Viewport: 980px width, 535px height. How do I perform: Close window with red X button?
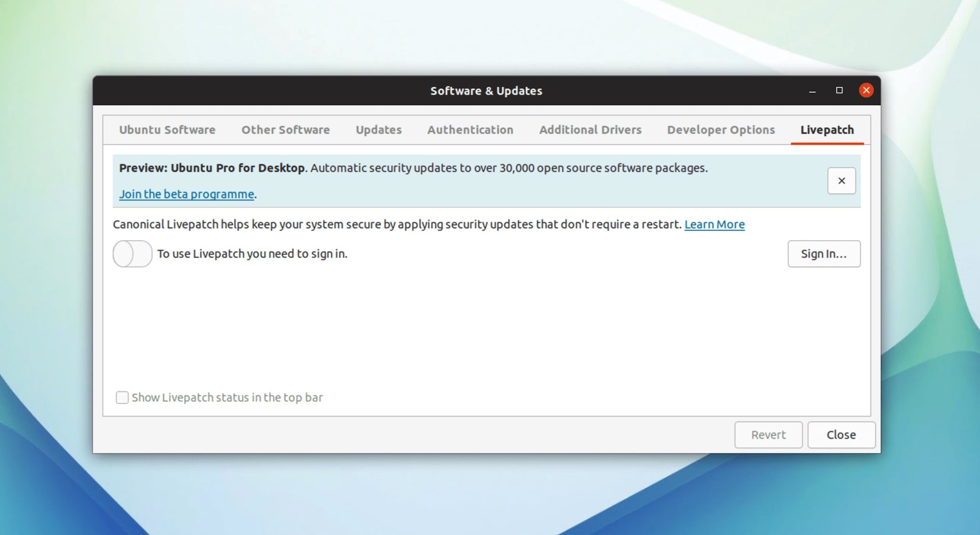pyautogui.click(x=866, y=90)
